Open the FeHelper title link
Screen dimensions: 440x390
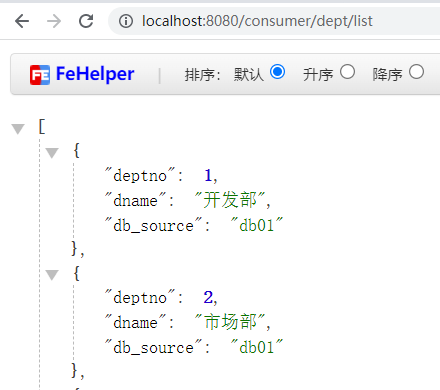point(95,74)
